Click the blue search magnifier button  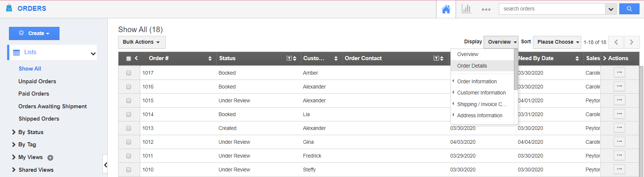pos(629,9)
